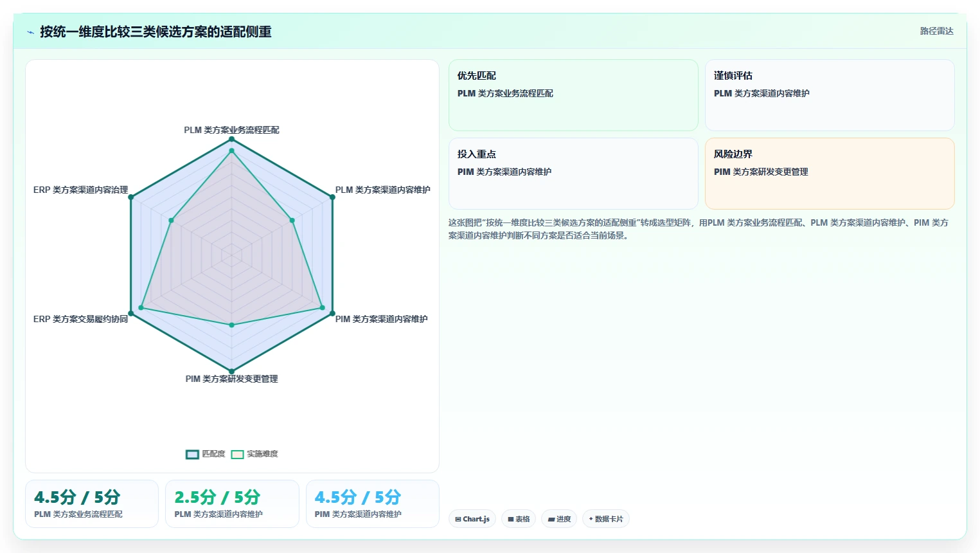Viewport: 980px width, 553px height.
Task: Click the Chart.js tag icon
Action: point(458,520)
